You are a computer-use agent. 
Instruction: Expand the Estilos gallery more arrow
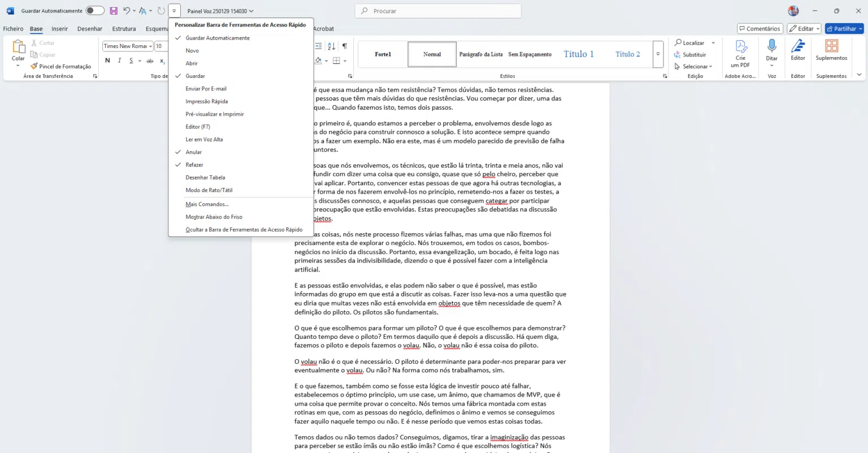(x=658, y=54)
